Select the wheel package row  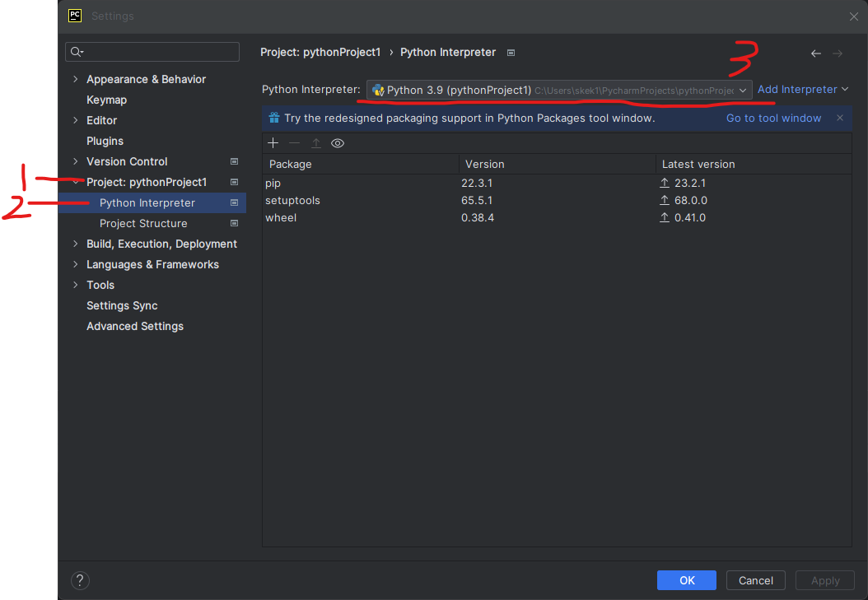click(x=557, y=217)
